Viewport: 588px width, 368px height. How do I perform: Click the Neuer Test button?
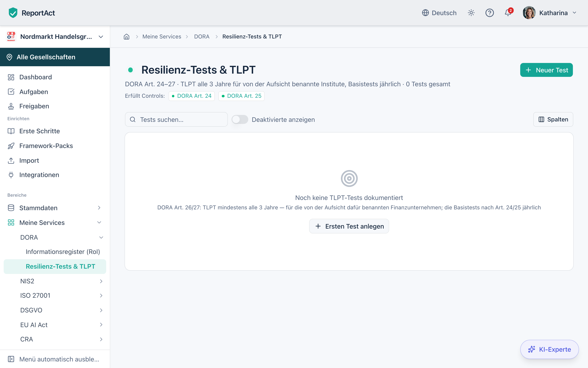coord(546,70)
